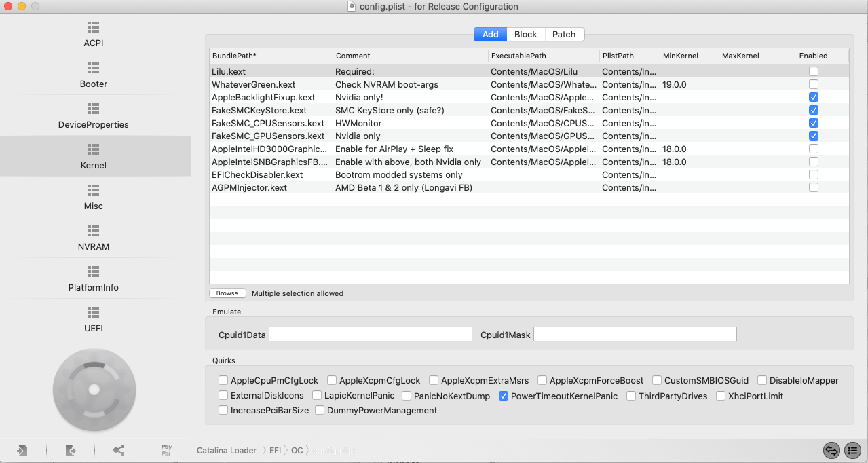The width and height of the screenshot is (868, 463).
Task: Switch to the Block tab
Action: (x=525, y=35)
